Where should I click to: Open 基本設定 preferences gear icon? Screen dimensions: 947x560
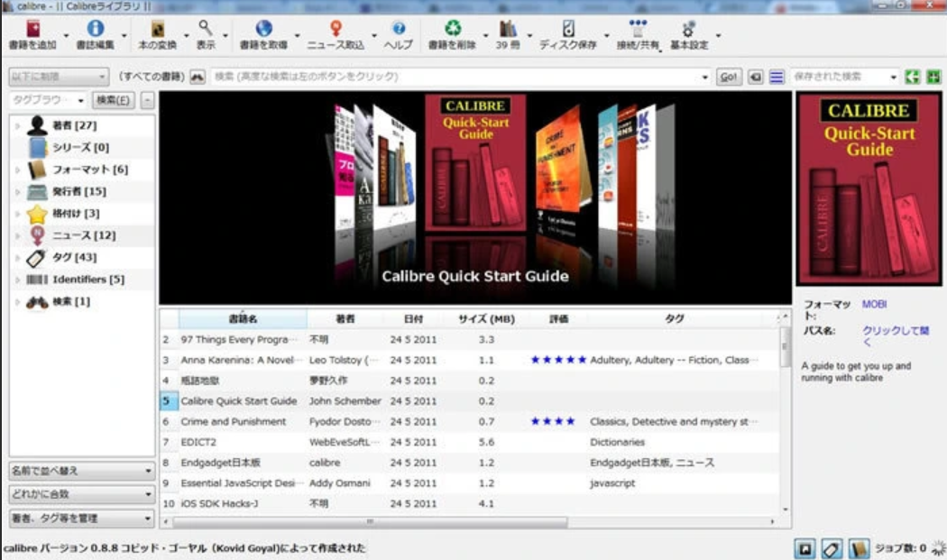click(688, 29)
